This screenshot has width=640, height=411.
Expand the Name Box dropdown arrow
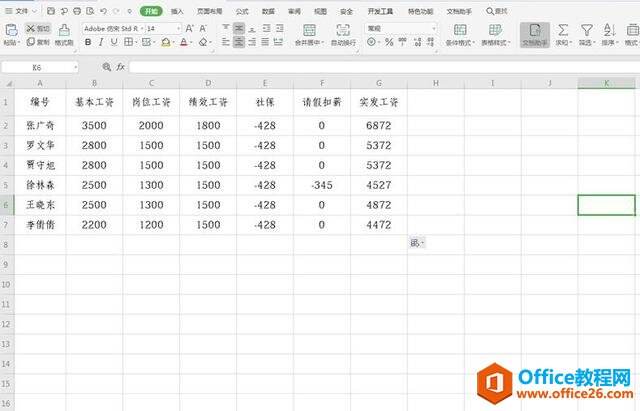76,67
